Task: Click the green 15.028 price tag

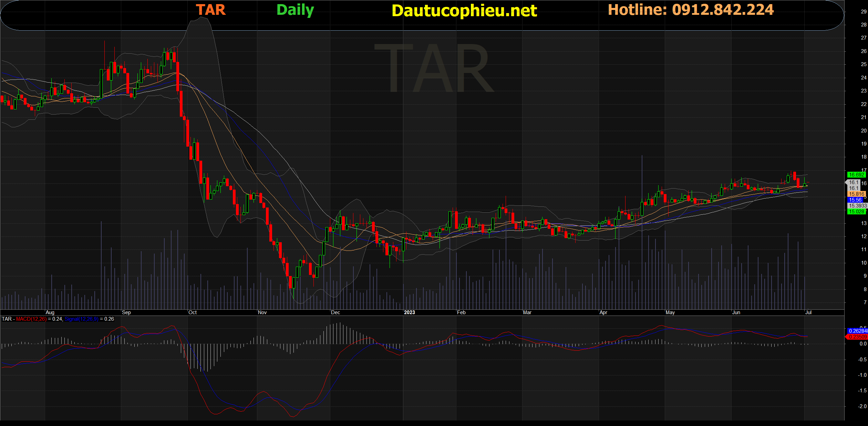Action: pyautogui.click(x=856, y=212)
